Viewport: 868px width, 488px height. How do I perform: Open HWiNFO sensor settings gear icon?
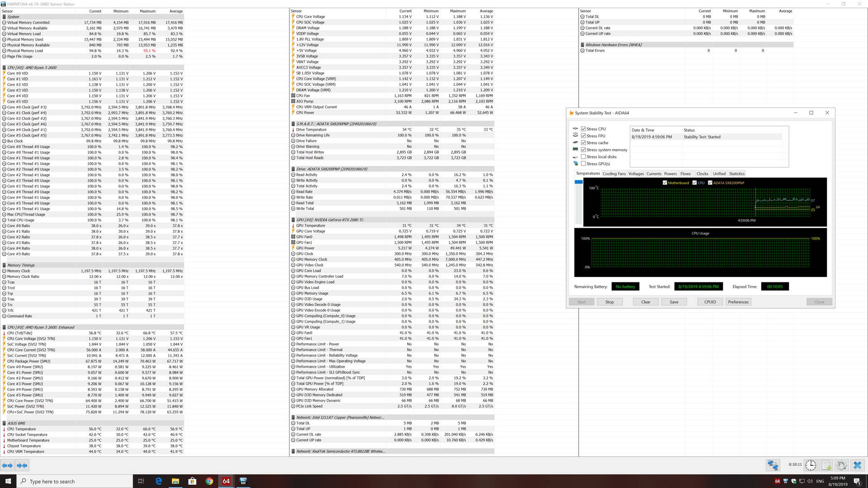click(842, 465)
